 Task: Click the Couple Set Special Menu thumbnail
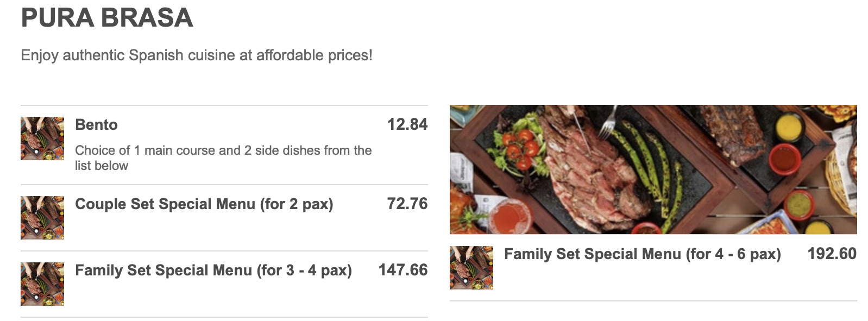(42, 218)
